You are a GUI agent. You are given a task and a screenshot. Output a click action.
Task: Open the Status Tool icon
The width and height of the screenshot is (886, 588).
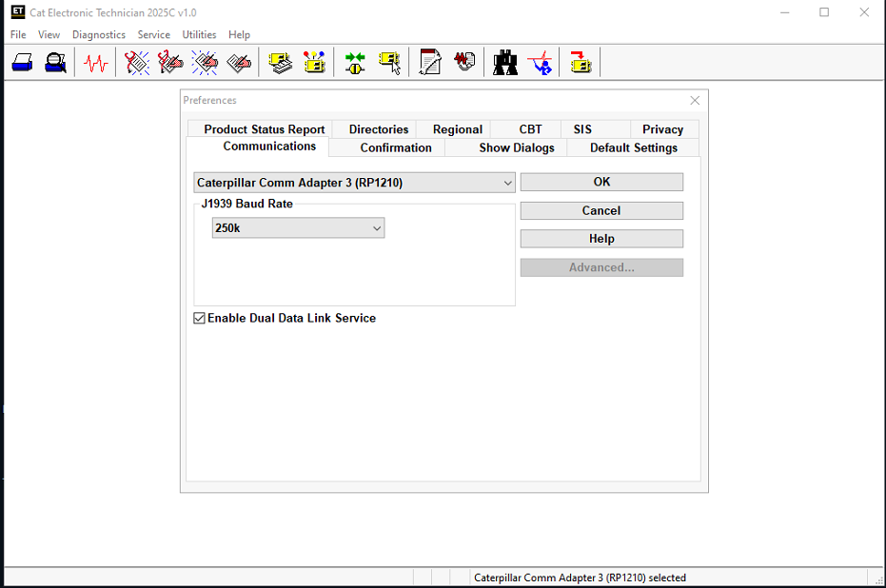tap(314, 62)
